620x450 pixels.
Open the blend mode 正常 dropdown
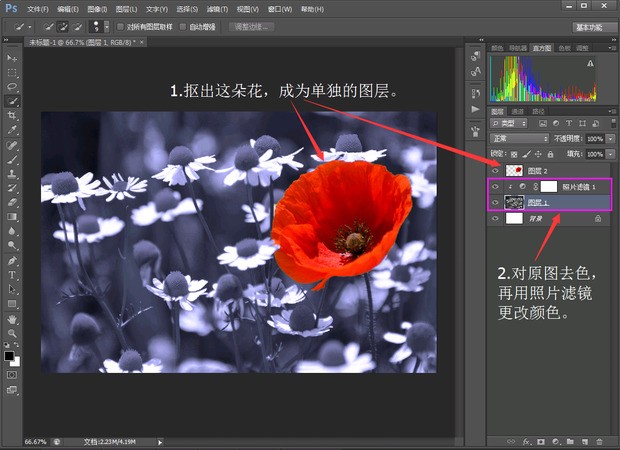(518, 138)
